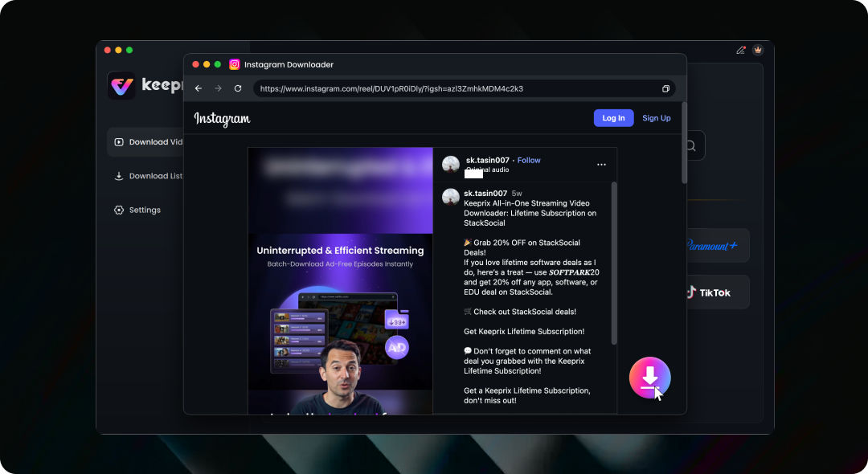Click the search magnifier in Keeprix window

tap(691, 145)
